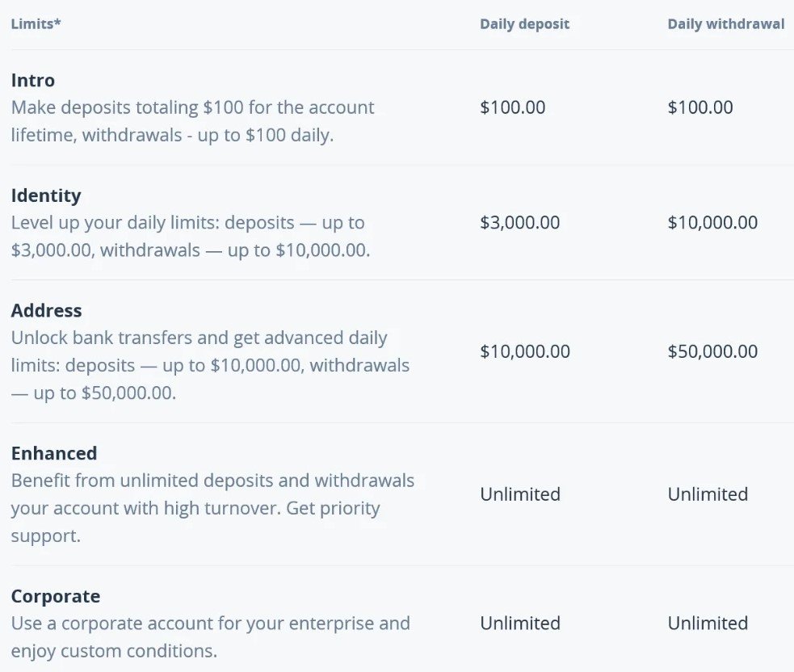Click the Enhanced daily deposit Unlimited value
This screenshot has height=672, width=794.
[520, 494]
